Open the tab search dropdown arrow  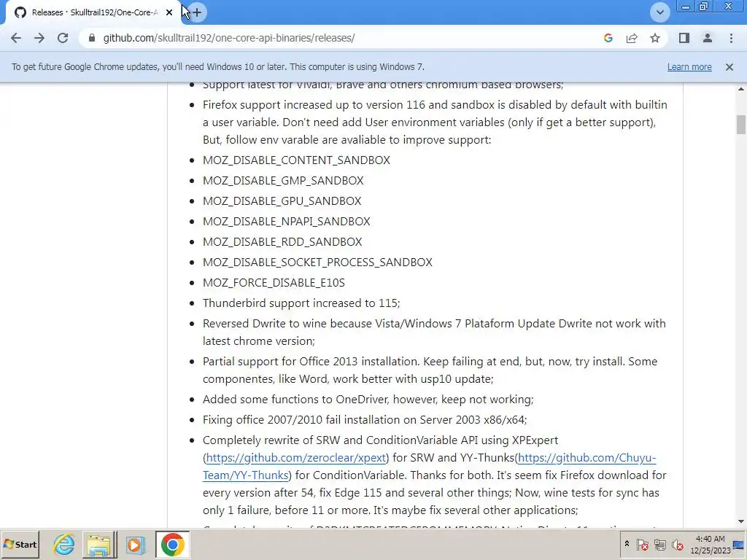click(x=659, y=12)
